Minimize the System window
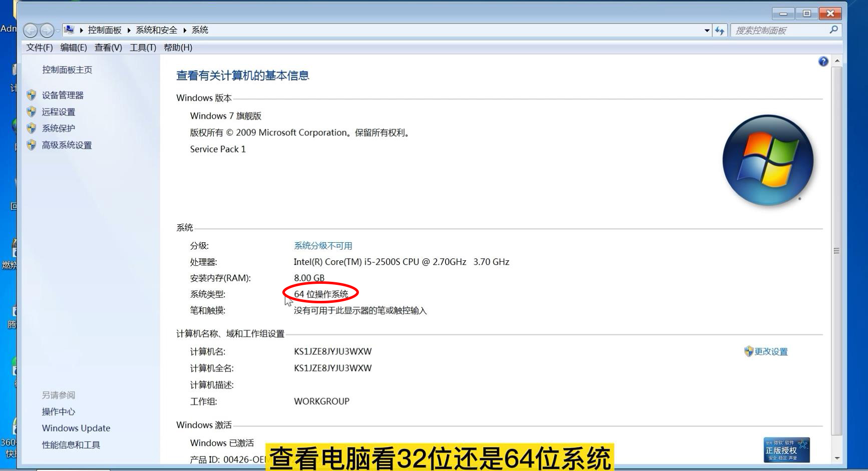 [783, 14]
